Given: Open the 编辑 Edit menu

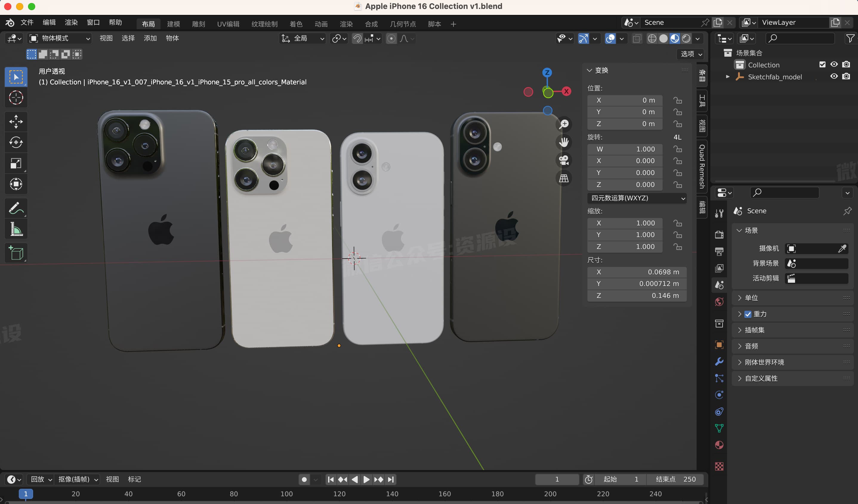Looking at the screenshot, I should coord(49,22).
